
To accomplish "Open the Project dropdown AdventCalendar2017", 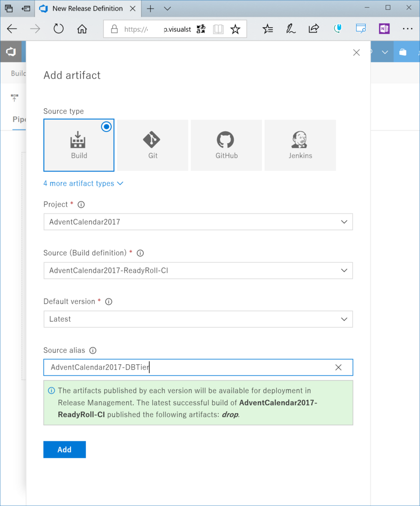I will click(198, 222).
